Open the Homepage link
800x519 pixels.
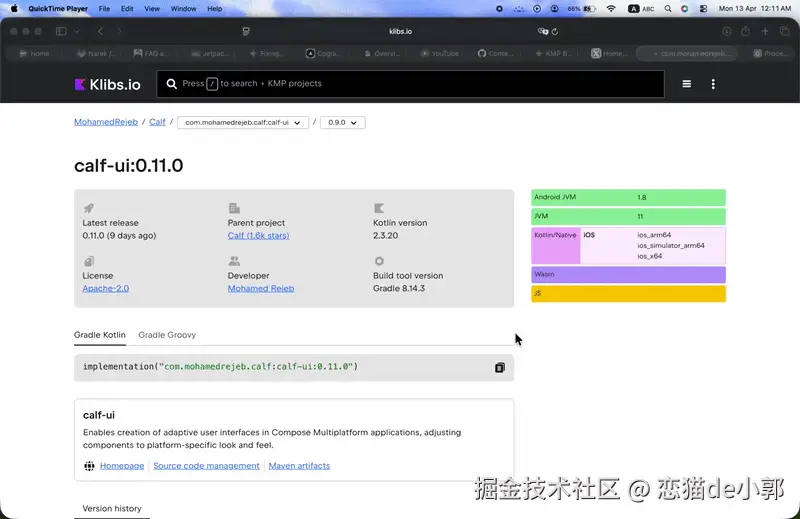(122, 466)
